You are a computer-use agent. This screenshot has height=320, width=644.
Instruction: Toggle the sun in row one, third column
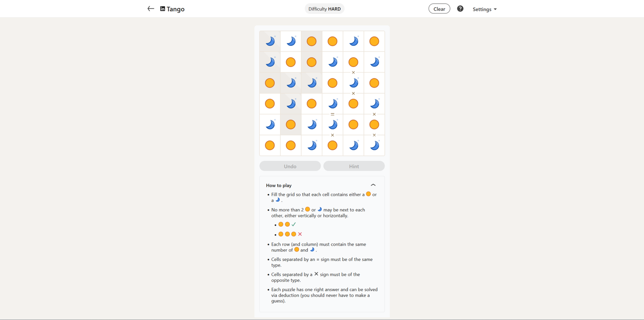[x=312, y=41]
